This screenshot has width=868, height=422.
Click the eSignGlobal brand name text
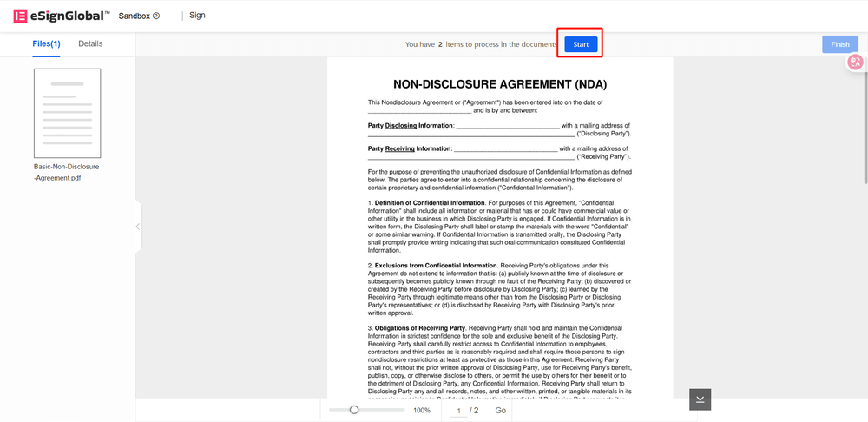point(71,16)
